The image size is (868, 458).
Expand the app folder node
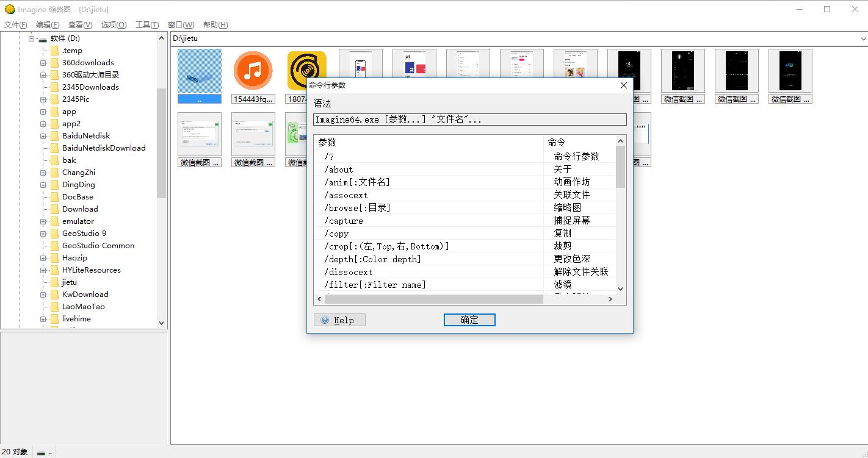pos(43,112)
